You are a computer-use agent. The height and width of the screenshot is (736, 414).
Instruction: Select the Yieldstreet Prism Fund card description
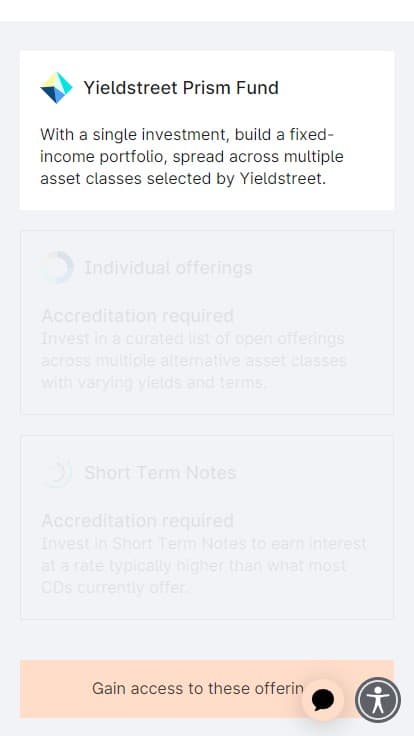click(x=192, y=157)
